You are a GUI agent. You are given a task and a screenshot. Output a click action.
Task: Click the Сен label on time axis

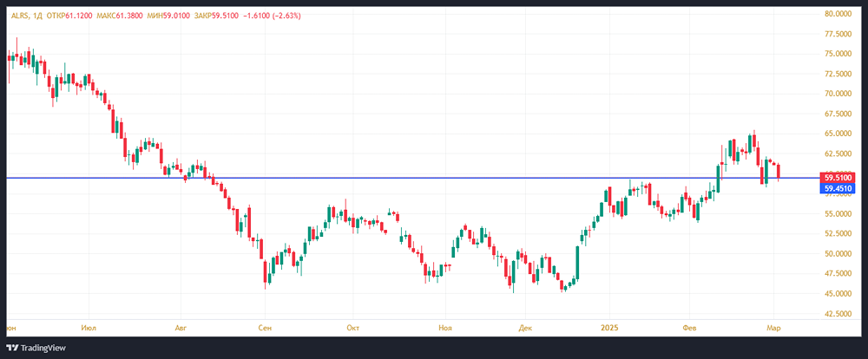pyautogui.click(x=265, y=328)
